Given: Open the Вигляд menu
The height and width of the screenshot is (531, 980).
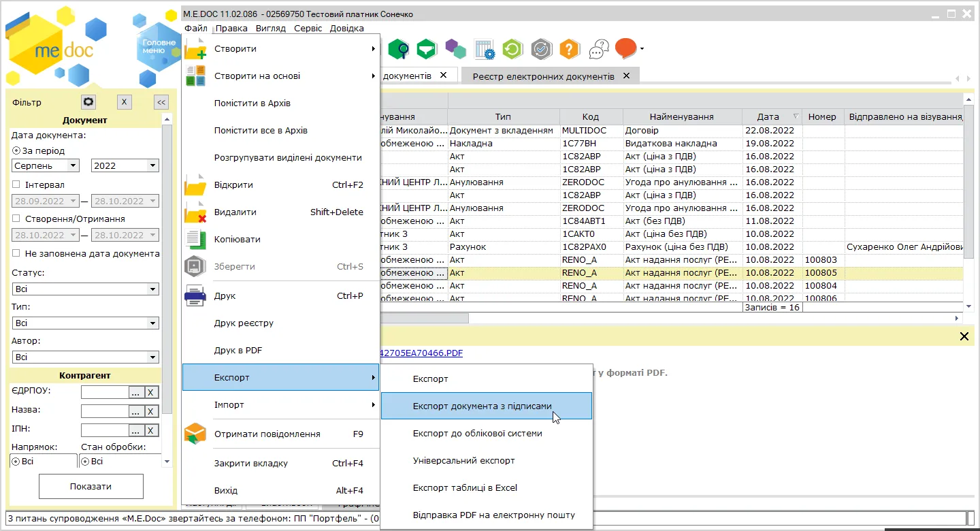Looking at the screenshot, I should [270, 29].
